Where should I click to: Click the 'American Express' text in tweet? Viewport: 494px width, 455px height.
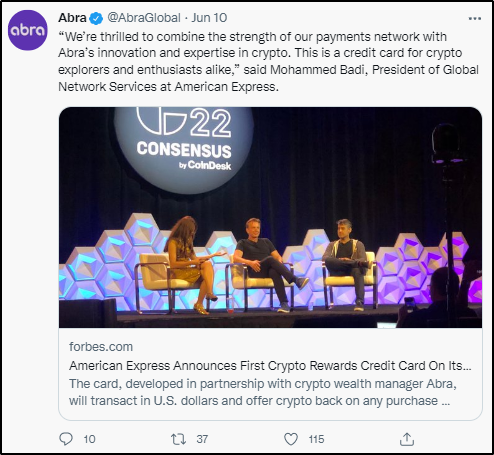point(226,87)
